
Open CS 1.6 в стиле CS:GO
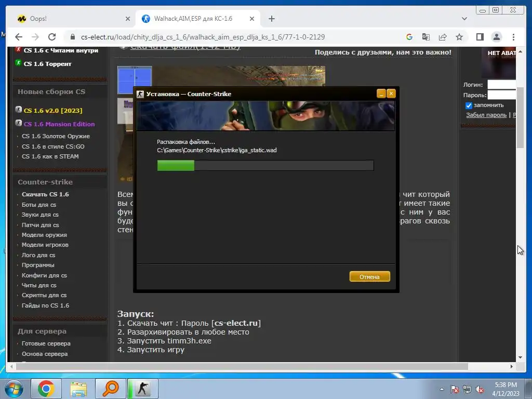tap(53, 147)
